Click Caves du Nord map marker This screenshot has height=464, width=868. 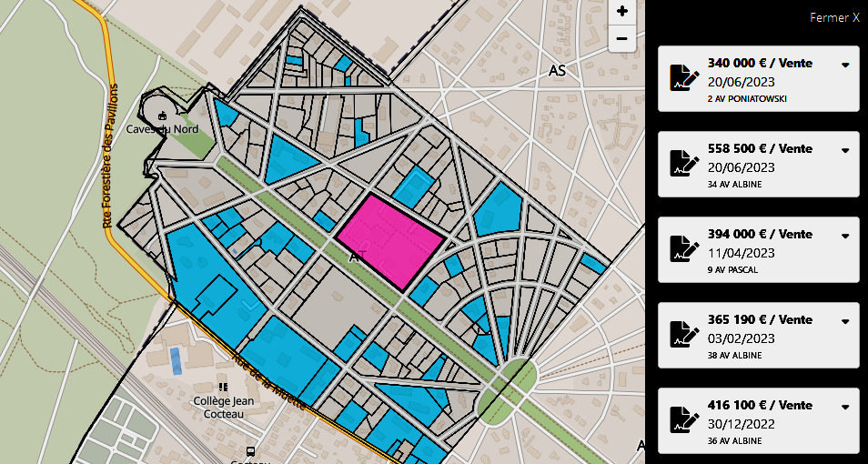coord(162,116)
